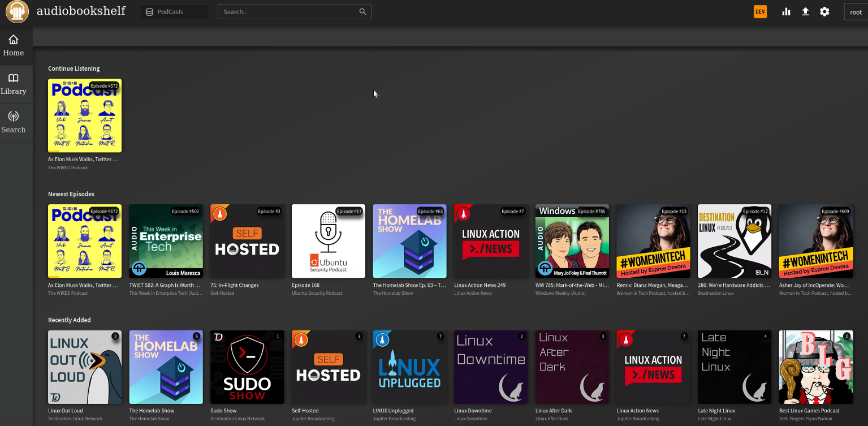Click 'Asher Jay of IncOperate' title
The height and width of the screenshot is (426, 868).
(x=815, y=285)
